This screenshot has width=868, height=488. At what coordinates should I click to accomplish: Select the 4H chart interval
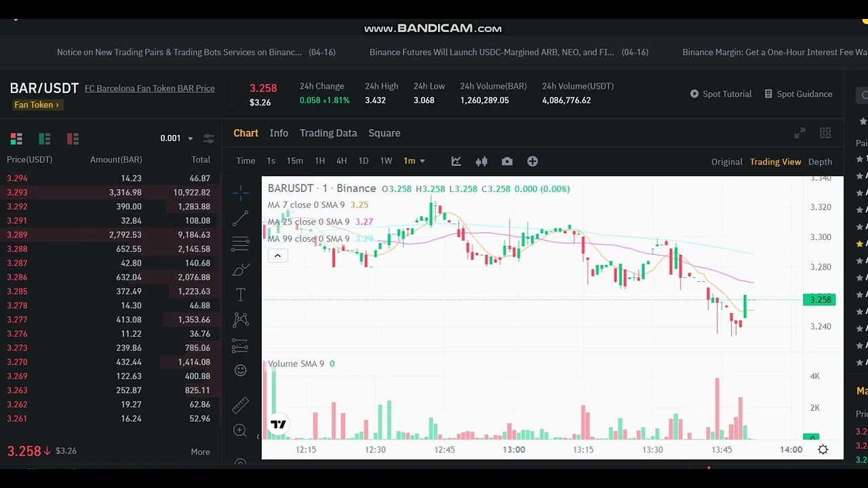pyautogui.click(x=342, y=161)
